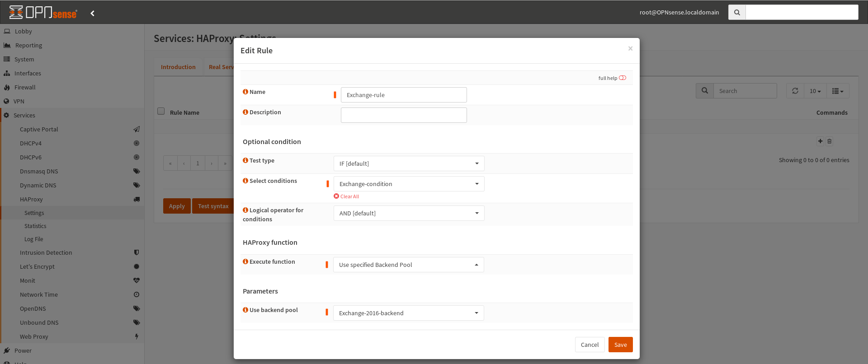Switch to the Introduction tab
Screen dimensions: 868x364
tap(178, 67)
